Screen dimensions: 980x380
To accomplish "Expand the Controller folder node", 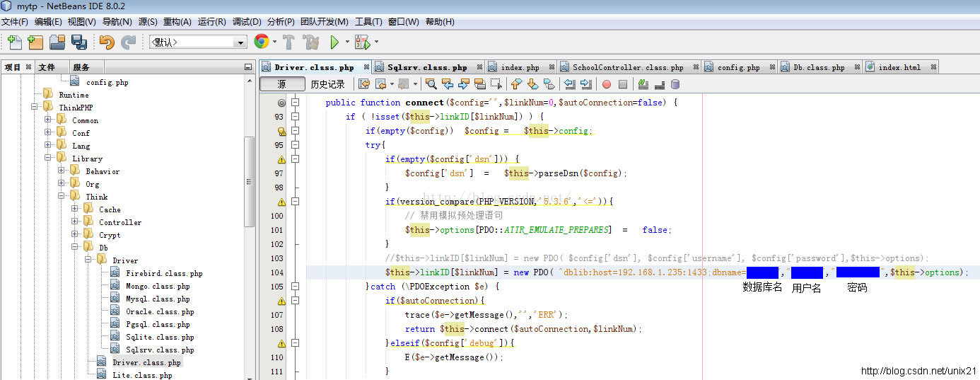I will [75, 222].
